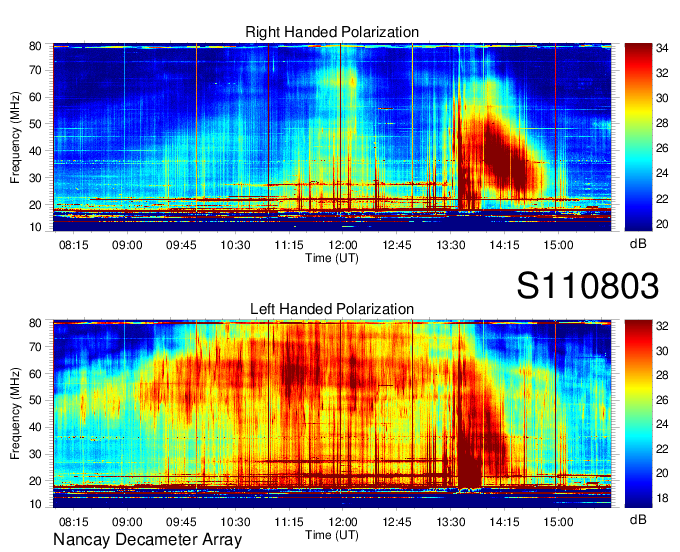
Task: Click the 08:15 time tick on the Right Handed plot
Action: [73, 245]
